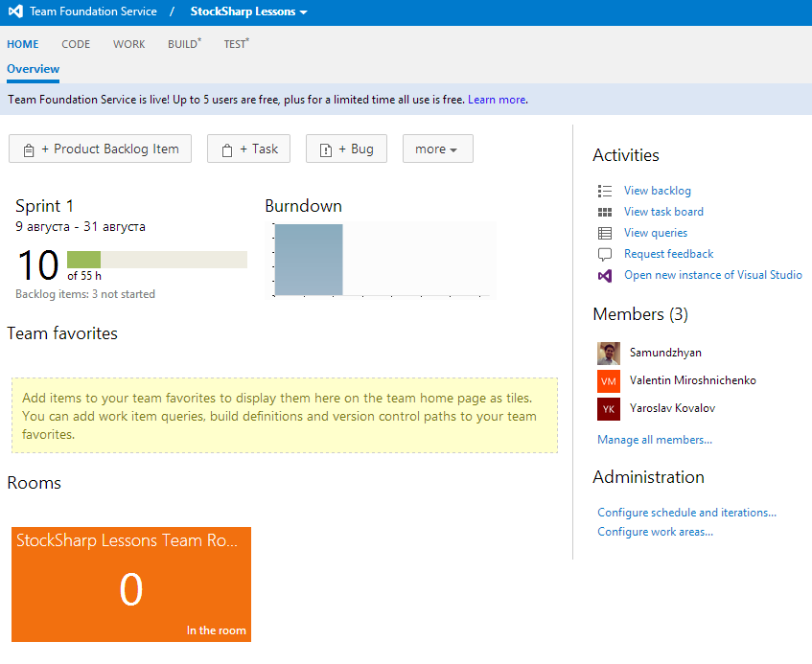Open the CODE tab
The image size is (812, 664).
click(x=76, y=44)
